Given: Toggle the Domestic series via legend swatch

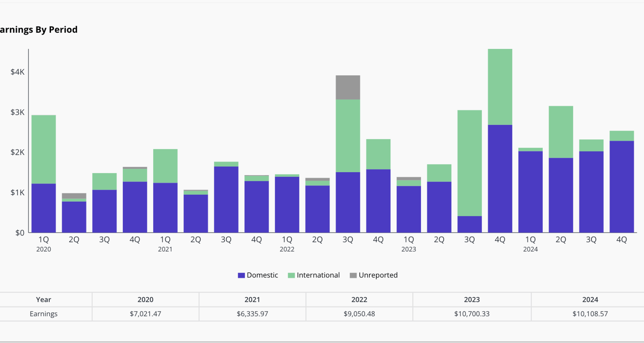Looking at the screenshot, I should [x=241, y=275].
